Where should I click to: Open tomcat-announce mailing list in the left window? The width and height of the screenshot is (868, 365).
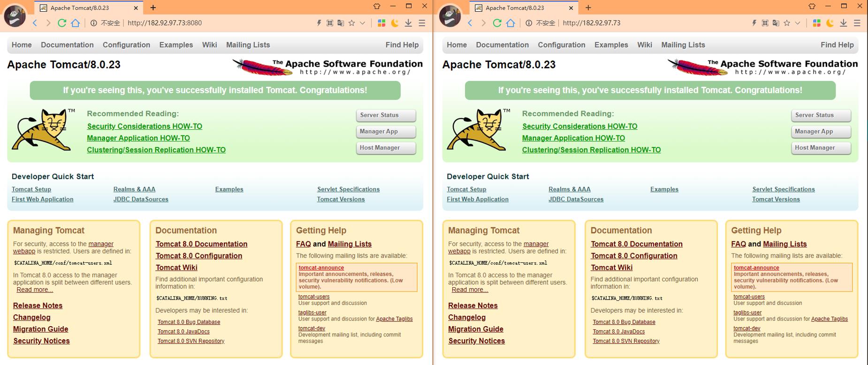[321, 268]
